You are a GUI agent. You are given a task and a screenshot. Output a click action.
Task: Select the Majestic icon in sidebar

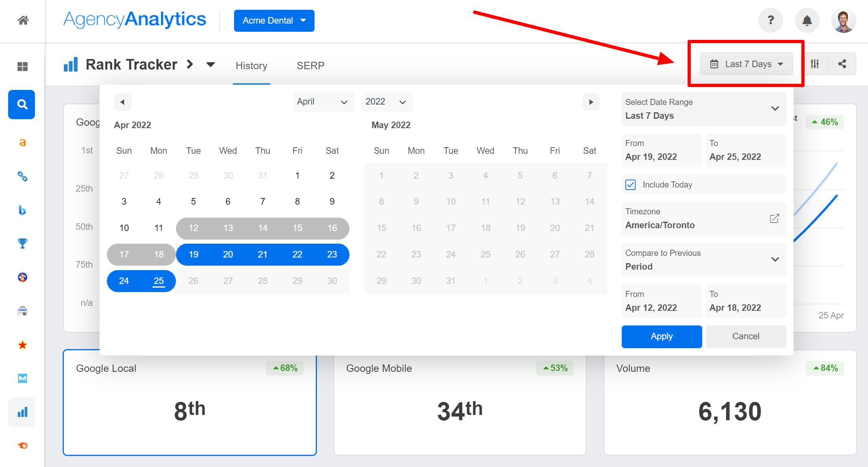[22, 378]
